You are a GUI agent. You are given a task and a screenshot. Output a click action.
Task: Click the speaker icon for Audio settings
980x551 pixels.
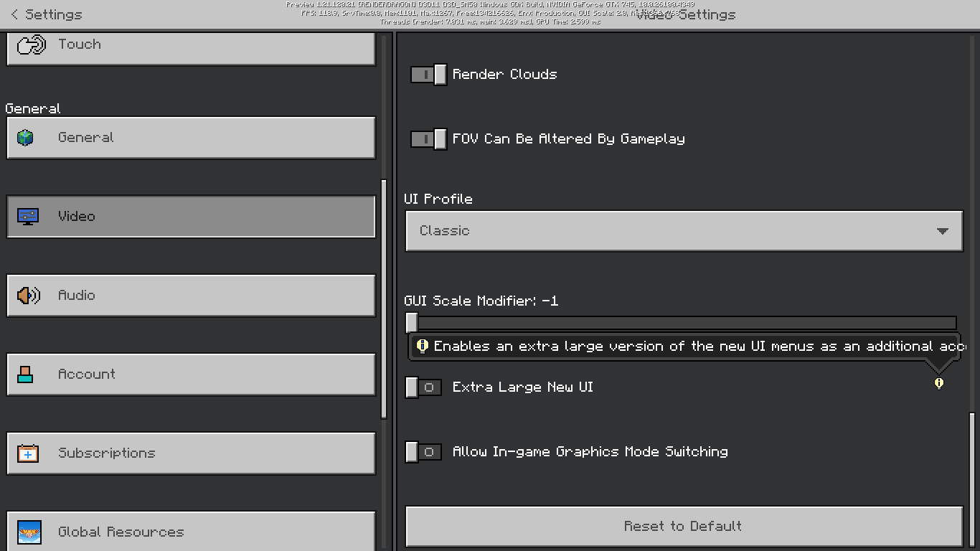[x=29, y=296]
